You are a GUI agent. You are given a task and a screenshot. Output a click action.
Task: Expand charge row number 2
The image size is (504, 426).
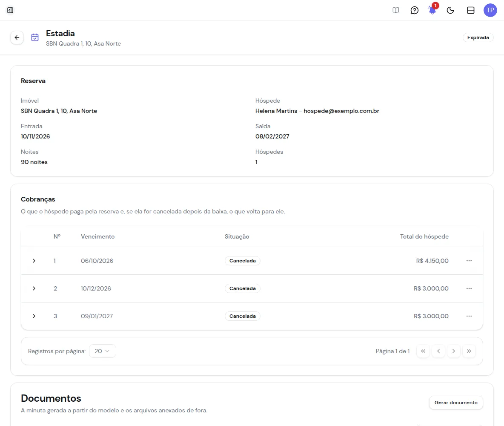34,288
